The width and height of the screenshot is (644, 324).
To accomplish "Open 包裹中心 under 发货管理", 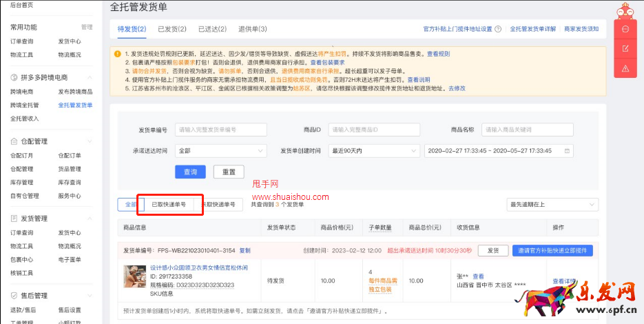I will (22, 259).
